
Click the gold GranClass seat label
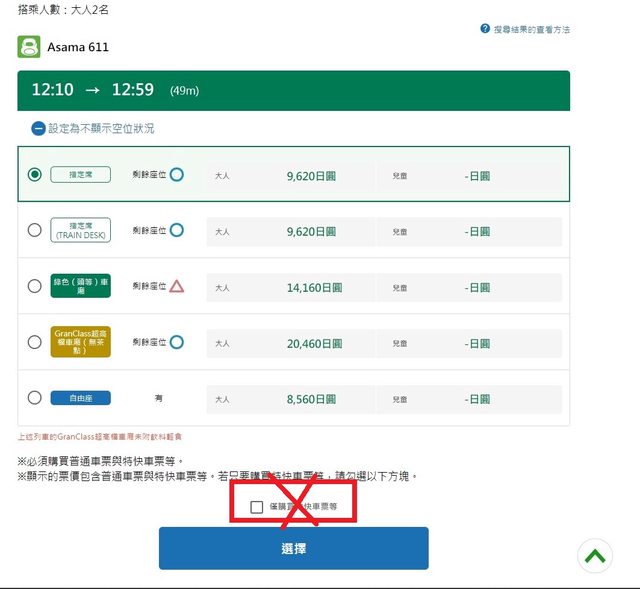(x=80, y=342)
